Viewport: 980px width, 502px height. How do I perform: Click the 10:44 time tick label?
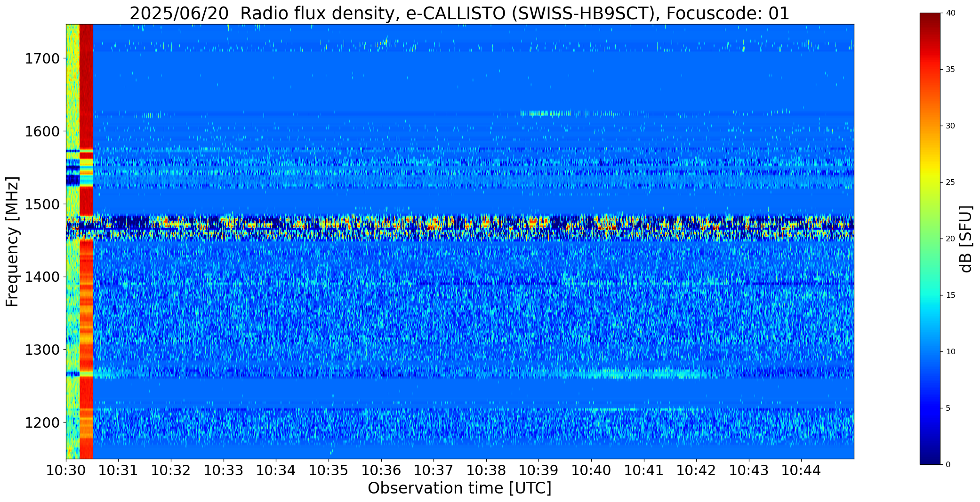(x=802, y=470)
